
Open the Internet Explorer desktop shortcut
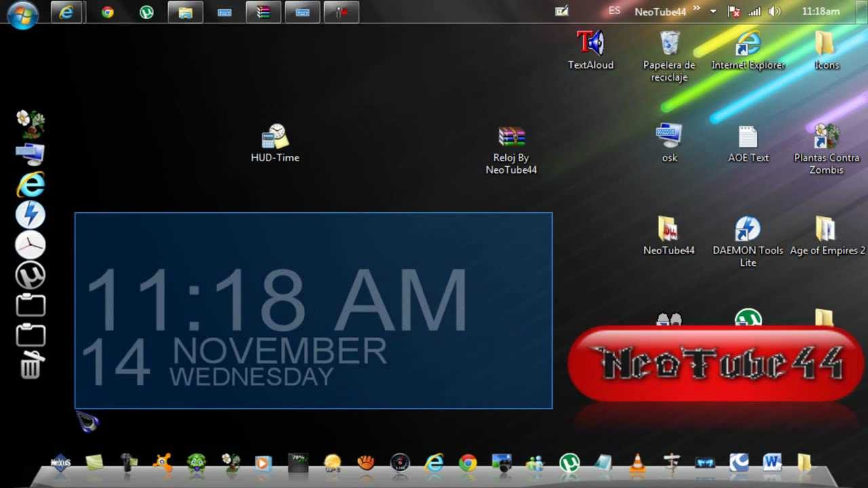click(x=748, y=50)
